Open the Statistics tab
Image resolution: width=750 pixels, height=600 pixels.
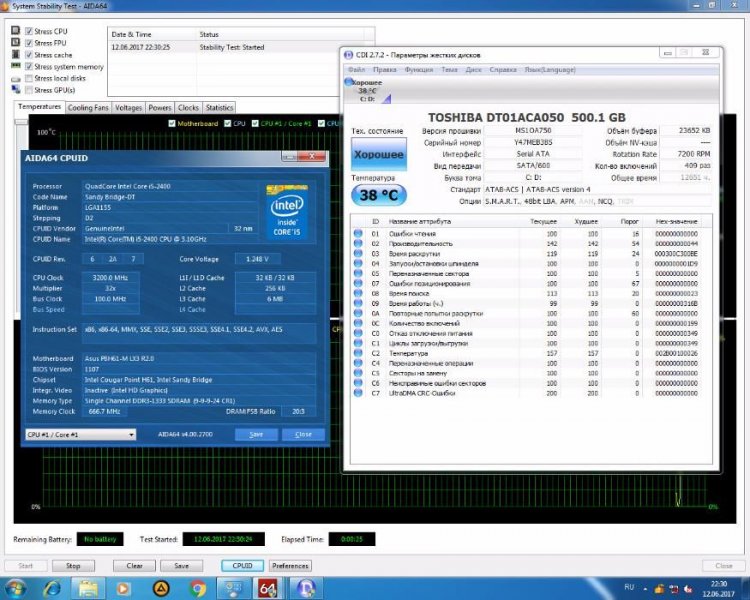[x=220, y=108]
